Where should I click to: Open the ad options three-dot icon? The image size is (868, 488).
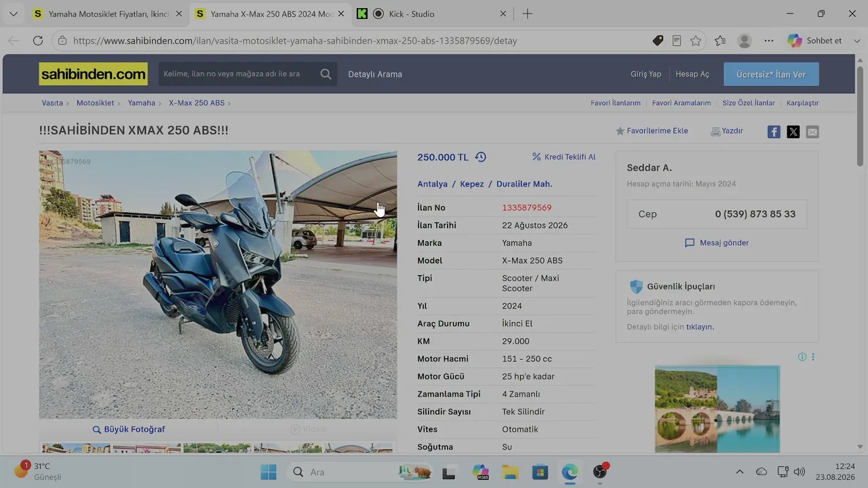point(813,357)
